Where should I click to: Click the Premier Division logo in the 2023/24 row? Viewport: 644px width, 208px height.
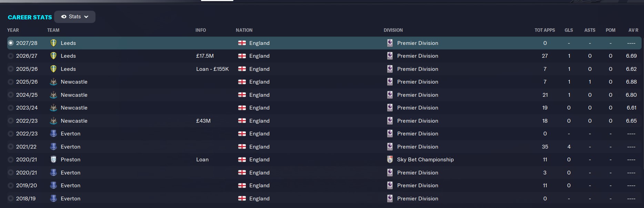(x=390, y=107)
